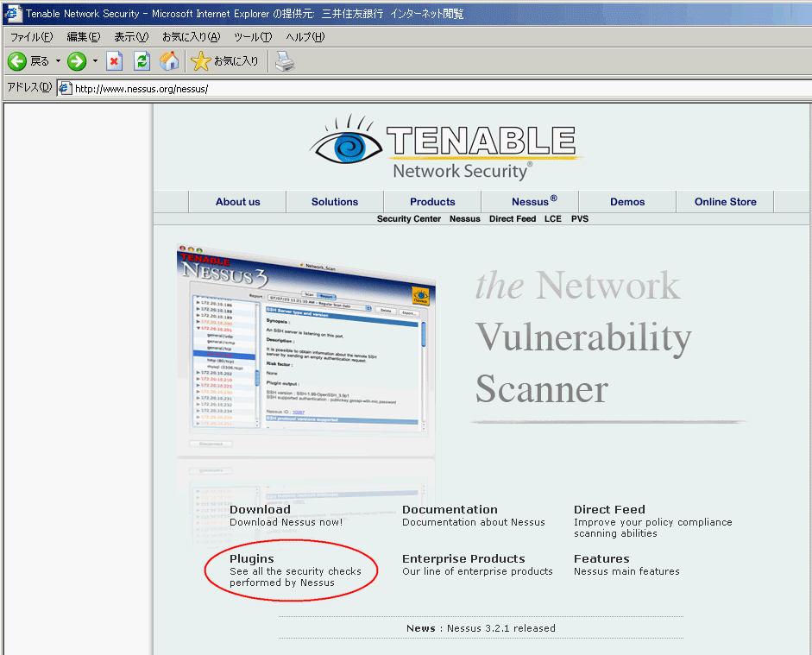The height and width of the screenshot is (655, 812).
Task: Click the Enterprise Products heading link
Action: pyautogui.click(x=463, y=558)
